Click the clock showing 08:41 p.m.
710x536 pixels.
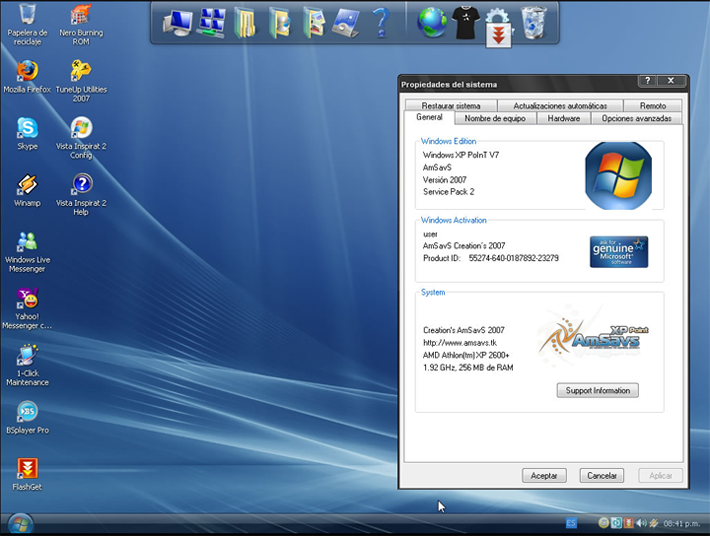[x=681, y=524]
